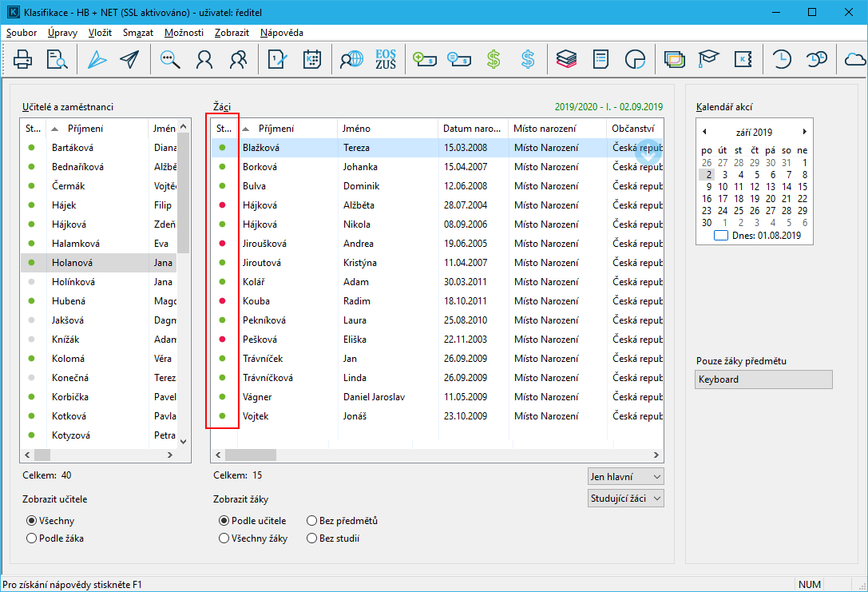Click the pie chart icon
The image size is (868, 592).
pos(636,59)
